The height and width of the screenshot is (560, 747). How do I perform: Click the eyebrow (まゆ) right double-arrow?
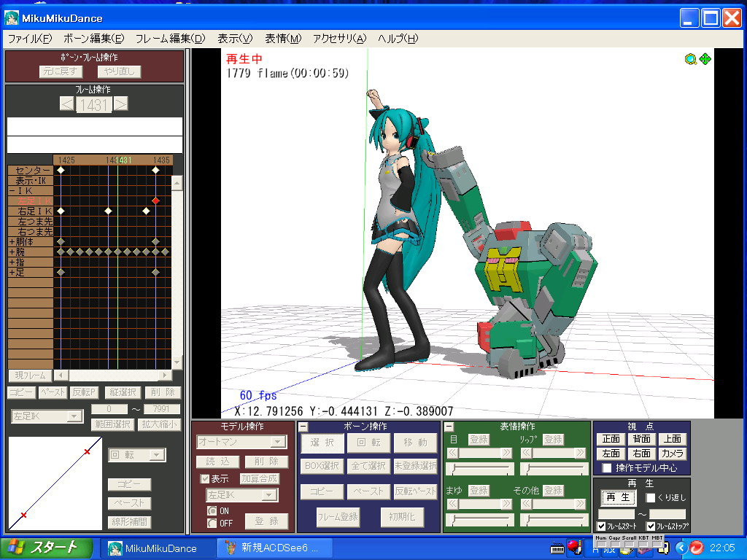coord(506,503)
